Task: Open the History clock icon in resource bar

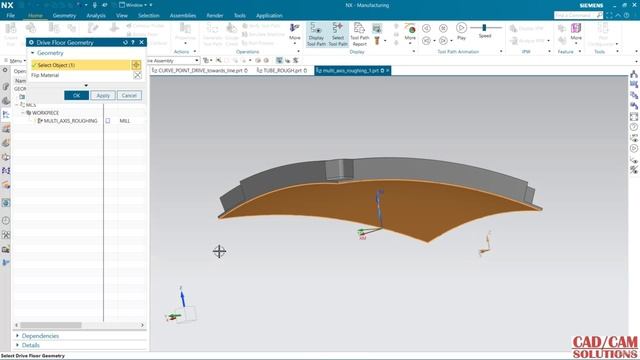Action: pyautogui.click(x=6, y=221)
